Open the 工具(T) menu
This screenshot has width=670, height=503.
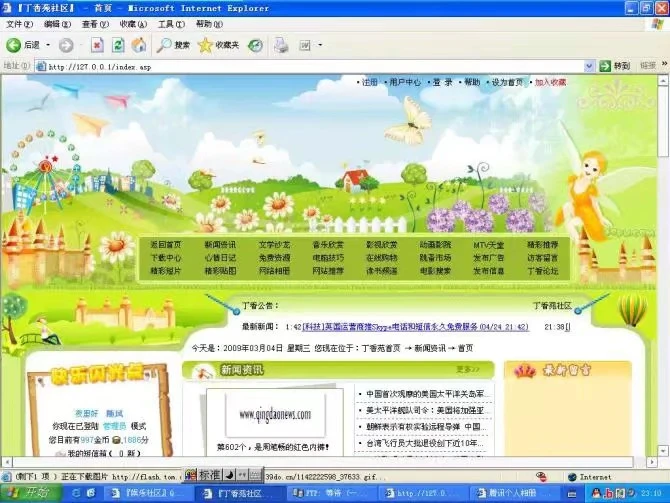pos(171,24)
